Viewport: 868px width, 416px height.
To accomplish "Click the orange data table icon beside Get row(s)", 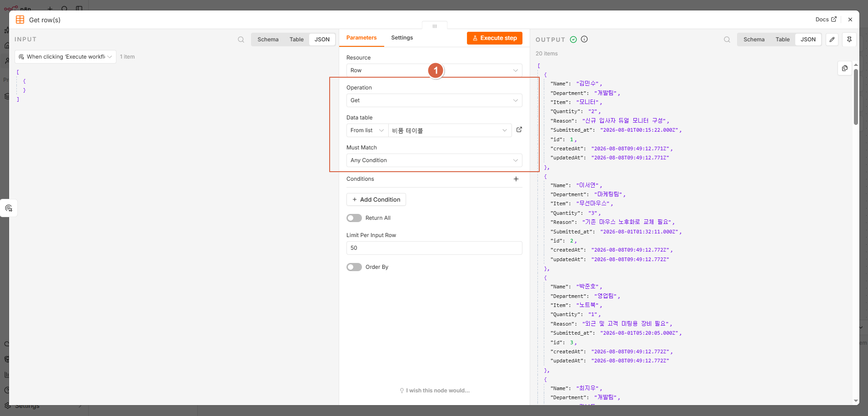I will tap(20, 20).
